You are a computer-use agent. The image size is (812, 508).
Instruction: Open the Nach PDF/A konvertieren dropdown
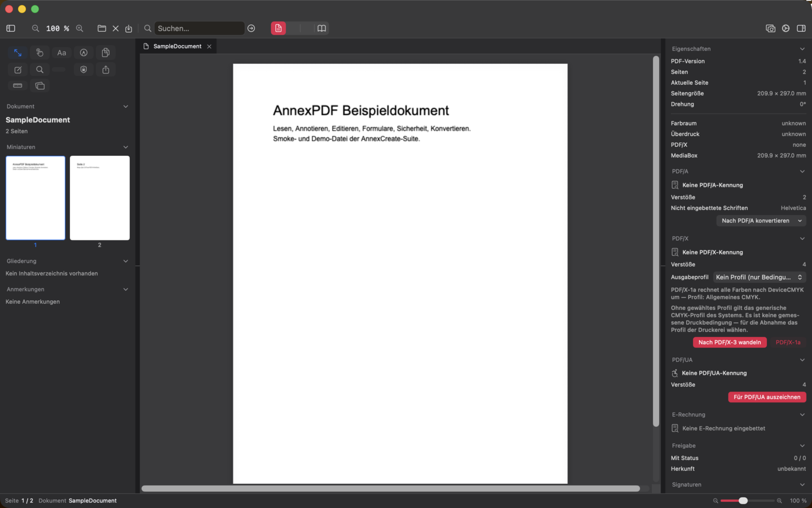(761, 221)
